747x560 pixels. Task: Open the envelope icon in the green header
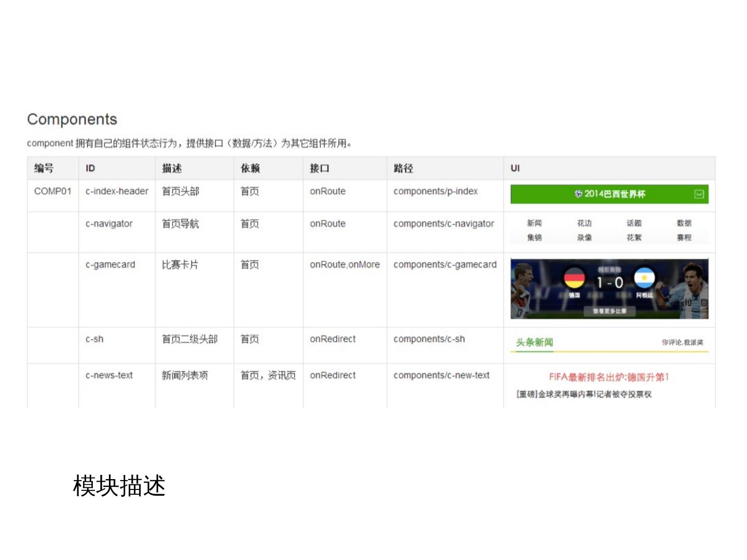(699, 194)
